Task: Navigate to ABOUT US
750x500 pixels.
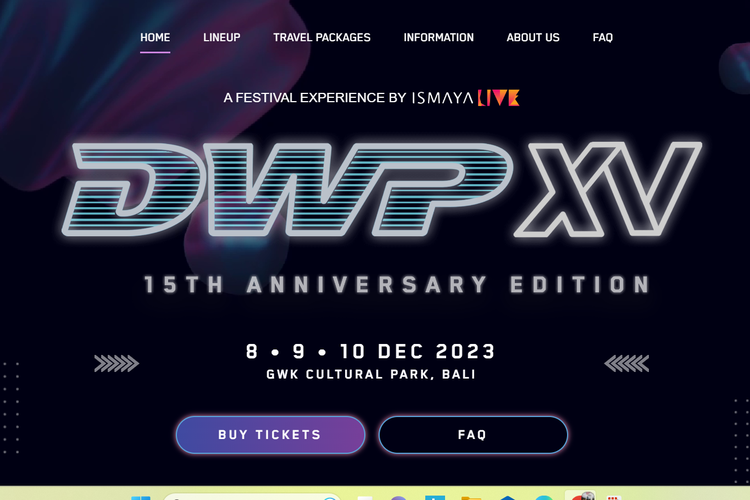Action: coord(533,38)
